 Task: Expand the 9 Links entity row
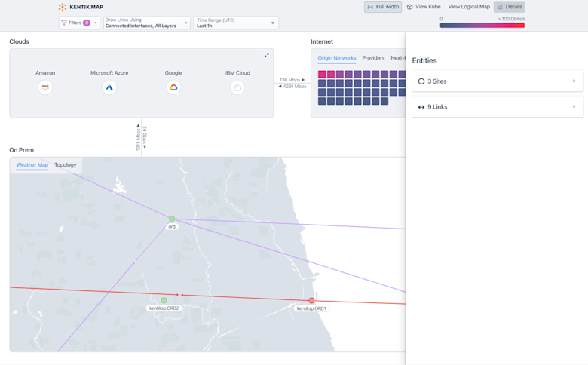pyautogui.click(x=498, y=107)
